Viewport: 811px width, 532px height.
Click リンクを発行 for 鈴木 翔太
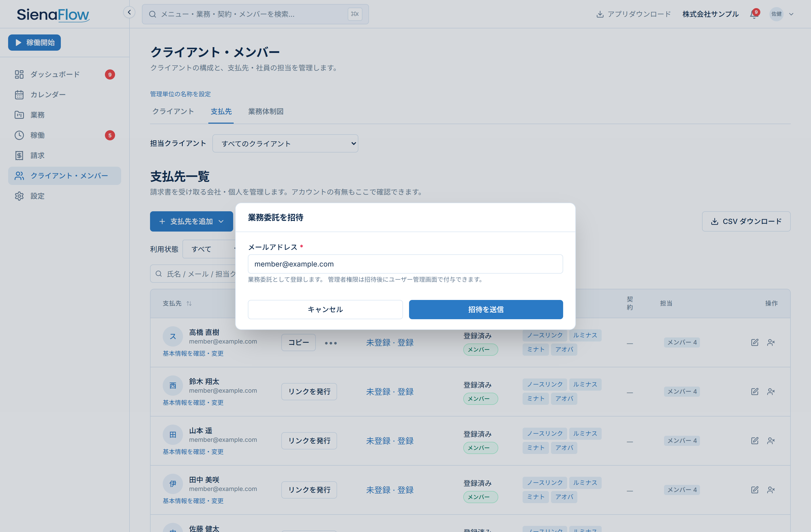[x=309, y=392]
